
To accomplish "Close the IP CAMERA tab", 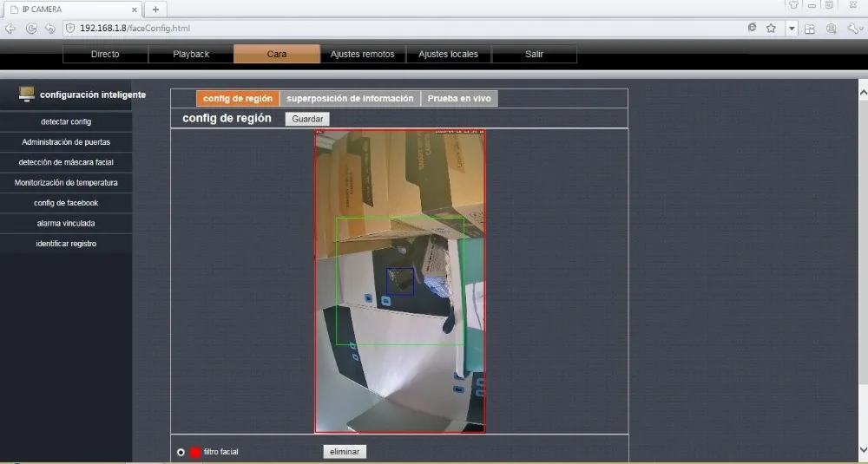I will point(134,10).
